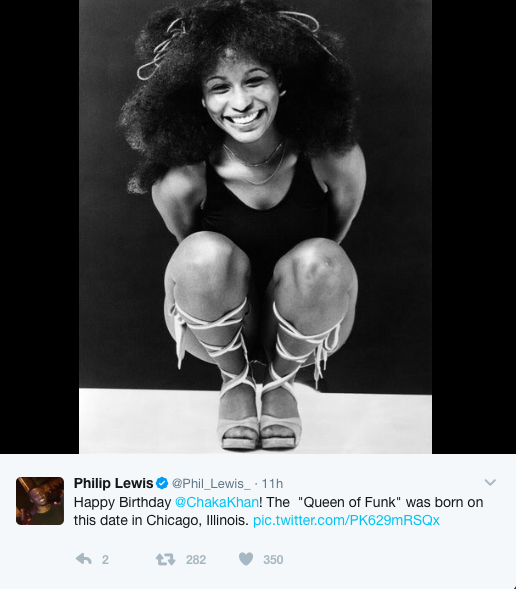The image size is (516, 589).
Task: Click the @Phil_Lewis_ handle
Action: 211,484
